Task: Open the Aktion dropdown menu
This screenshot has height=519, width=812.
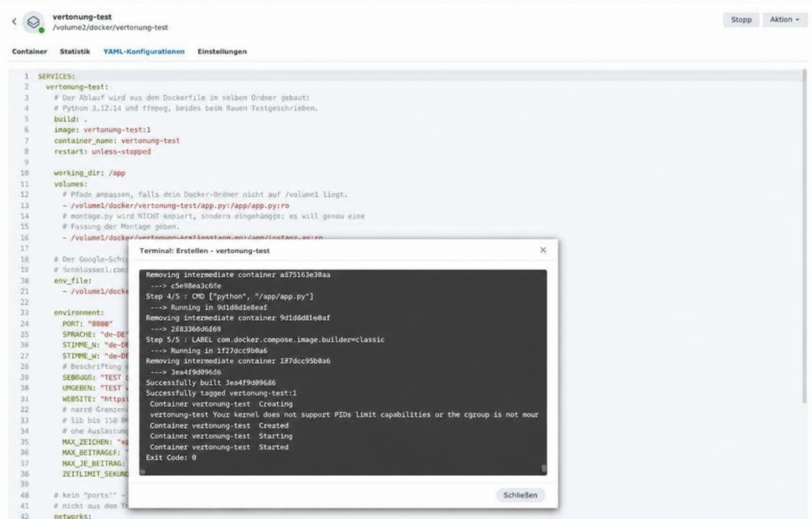Action: pyautogui.click(x=784, y=20)
